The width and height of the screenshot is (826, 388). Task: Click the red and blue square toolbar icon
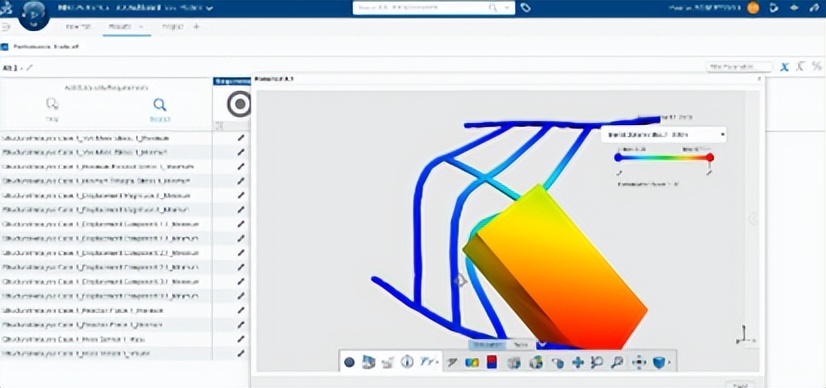click(x=491, y=362)
